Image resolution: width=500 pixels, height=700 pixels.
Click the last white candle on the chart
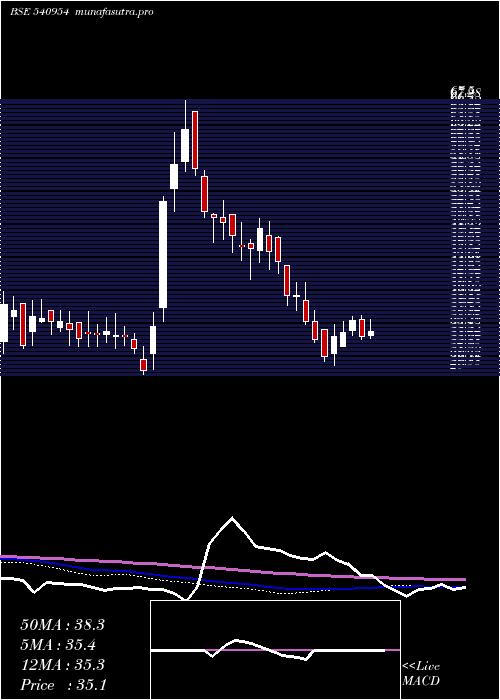371,333
